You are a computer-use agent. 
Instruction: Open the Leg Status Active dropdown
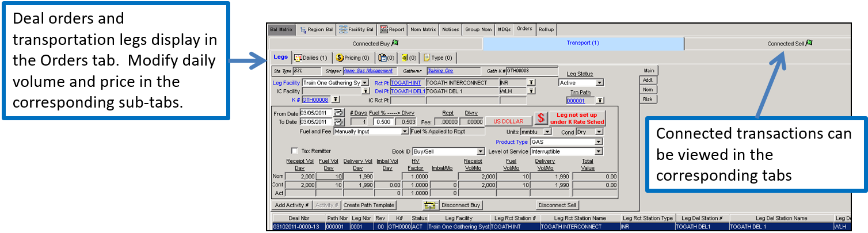pos(600,83)
